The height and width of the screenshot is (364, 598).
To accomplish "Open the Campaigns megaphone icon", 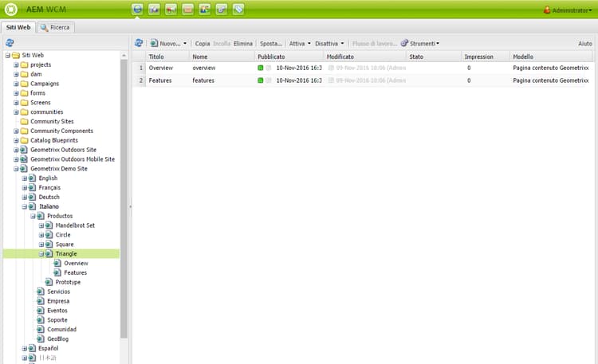I will [171, 9].
